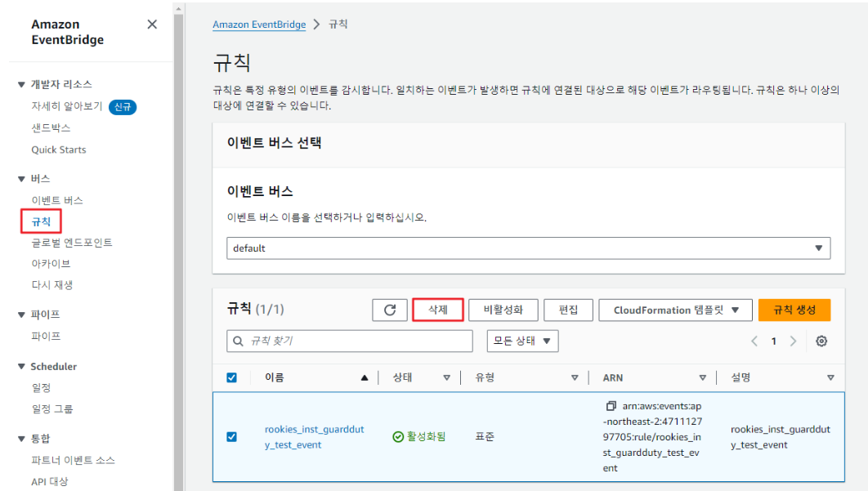Open Amazon EventBridge breadcrumb link

(259, 25)
